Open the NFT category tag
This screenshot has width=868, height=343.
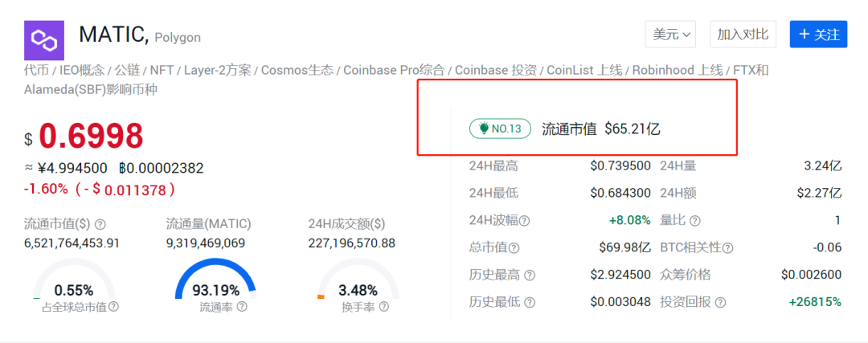tap(162, 70)
